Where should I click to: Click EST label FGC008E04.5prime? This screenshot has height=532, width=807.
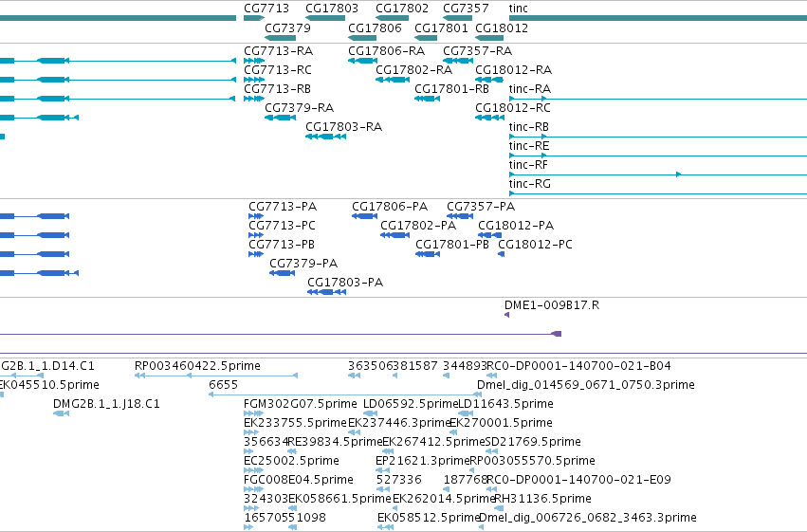click(299, 480)
